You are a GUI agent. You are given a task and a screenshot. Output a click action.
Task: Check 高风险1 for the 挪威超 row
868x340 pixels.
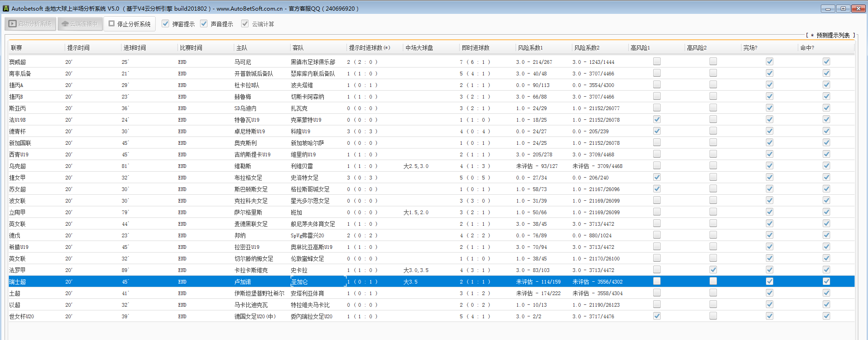[x=657, y=62]
